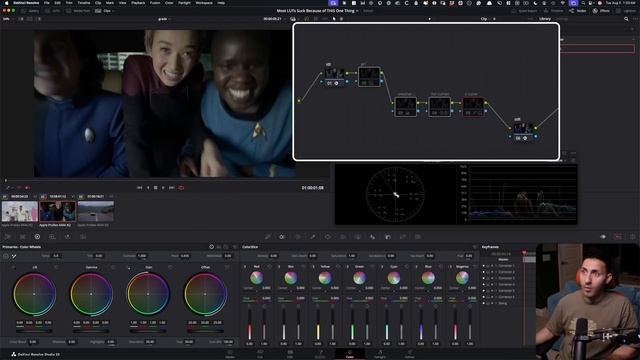Screen dimensions: 640x360
Task: Select the red-outlined node in graph
Action: pos(473,107)
